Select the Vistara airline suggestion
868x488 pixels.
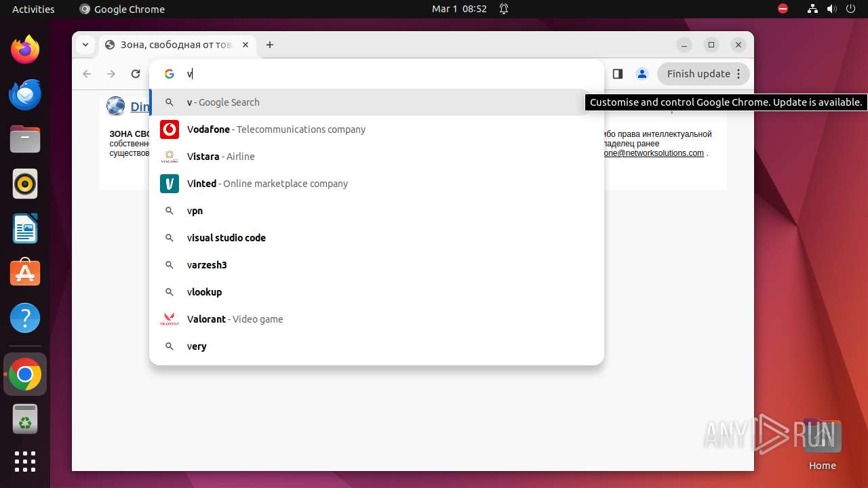pos(376,157)
